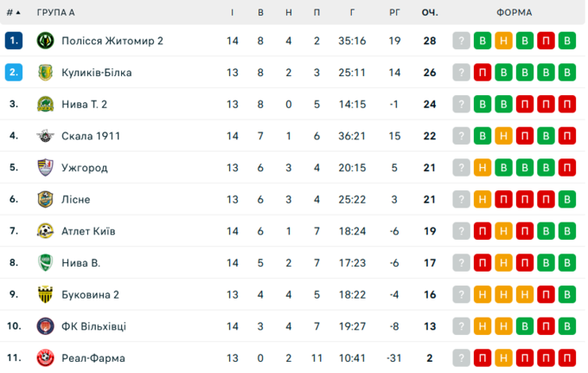Click the Нива Т. 2 team emblem
588x373 pixels.
pos(46,105)
